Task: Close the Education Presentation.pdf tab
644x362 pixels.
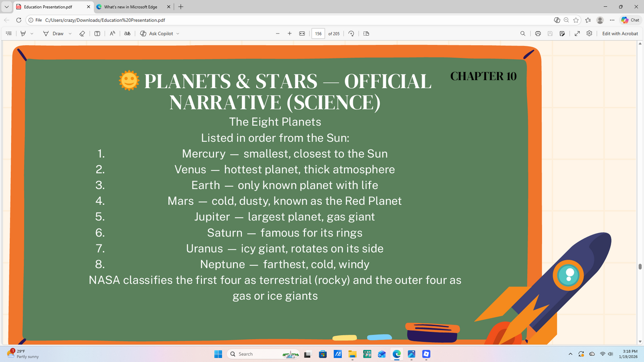Action: (x=88, y=7)
